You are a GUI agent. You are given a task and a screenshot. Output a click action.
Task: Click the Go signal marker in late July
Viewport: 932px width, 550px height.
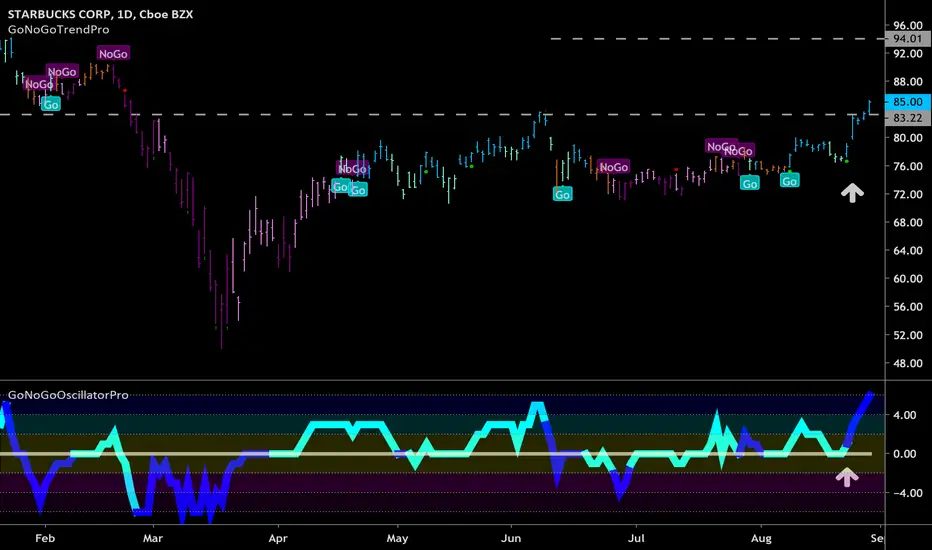pos(750,183)
